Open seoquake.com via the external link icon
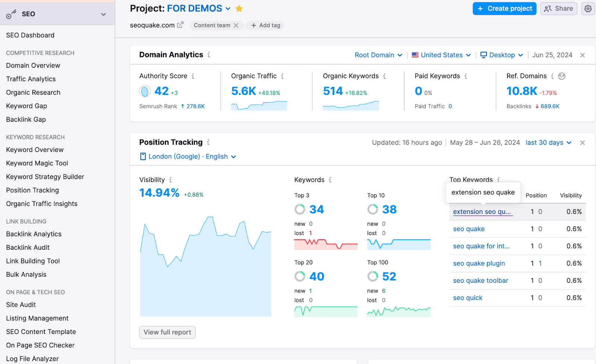The image size is (596, 364). tap(180, 25)
